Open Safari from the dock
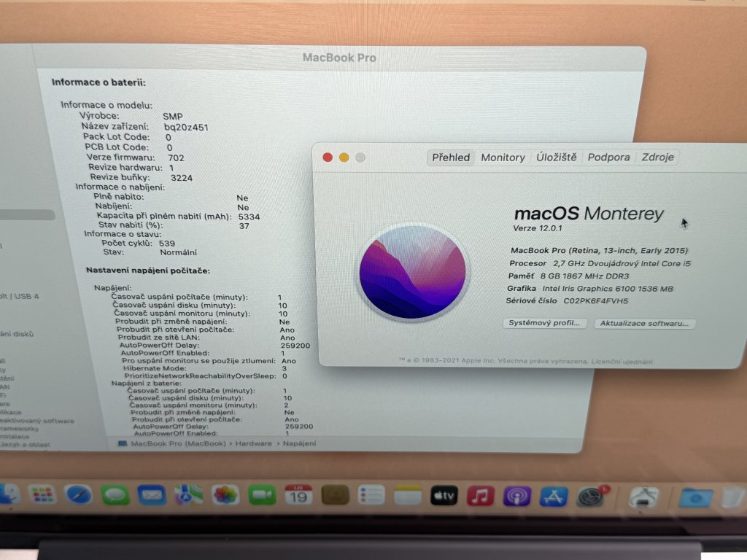 79,495
